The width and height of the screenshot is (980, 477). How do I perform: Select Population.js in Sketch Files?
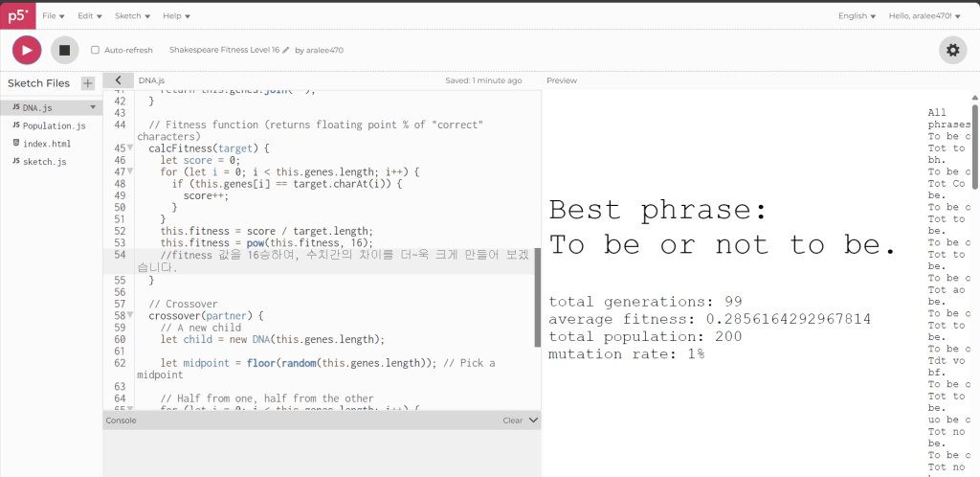[x=54, y=125]
